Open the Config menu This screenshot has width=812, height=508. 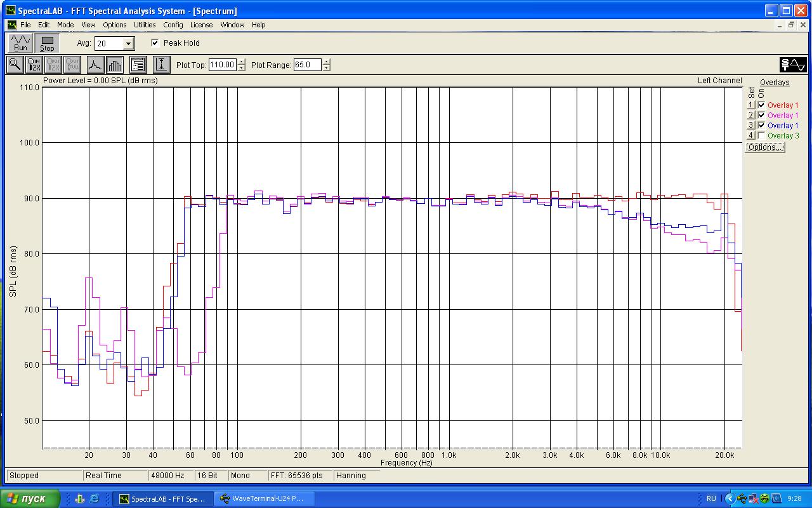173,25
